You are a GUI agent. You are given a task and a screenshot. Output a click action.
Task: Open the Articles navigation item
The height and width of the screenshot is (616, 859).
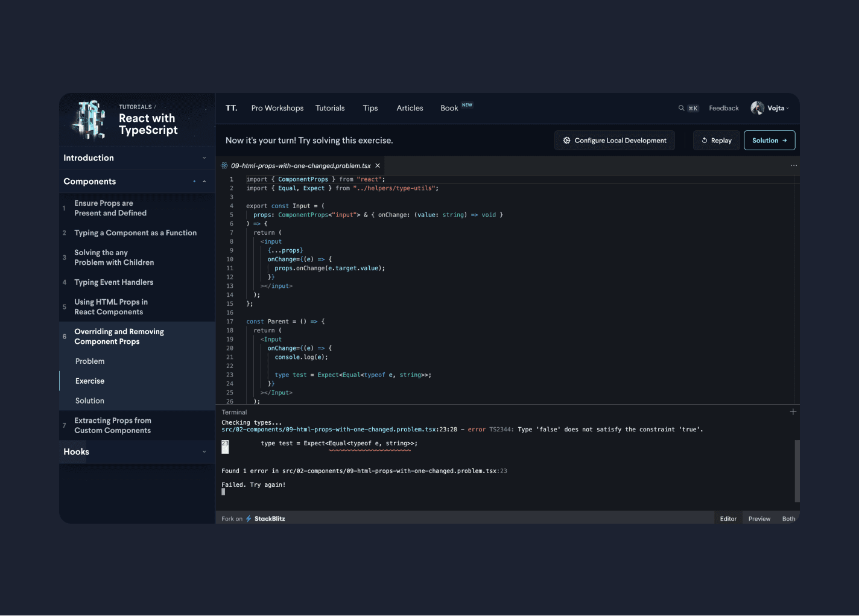pyautogui.click(x=410, y=108)
